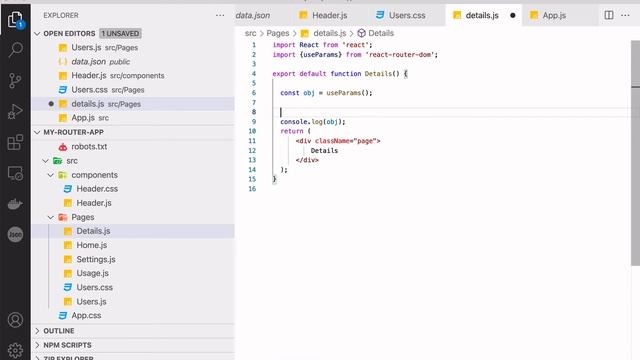
Task: Collapse the MY-ROUTER-APP section
Action: click(38, 132)
